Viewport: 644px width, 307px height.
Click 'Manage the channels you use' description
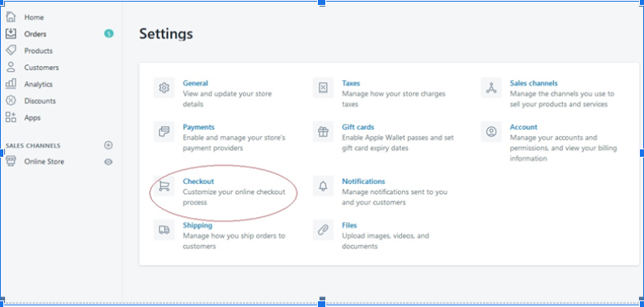click(562, 99)
